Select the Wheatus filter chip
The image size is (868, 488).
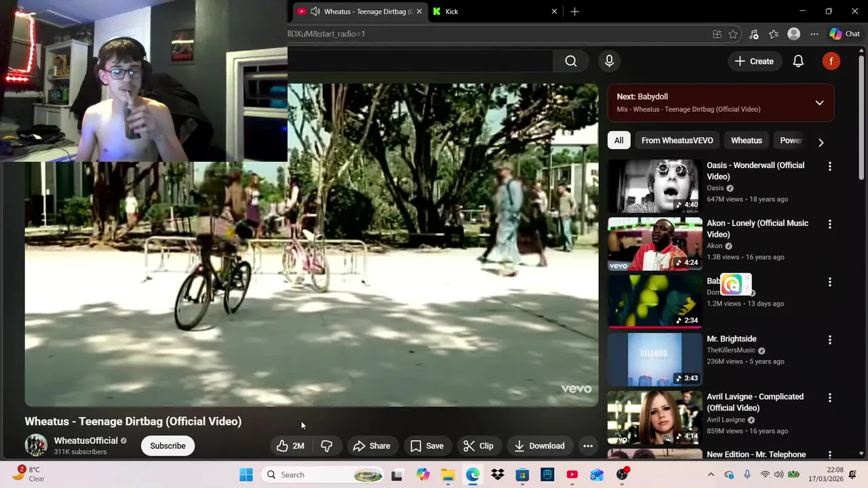(747, 140)
